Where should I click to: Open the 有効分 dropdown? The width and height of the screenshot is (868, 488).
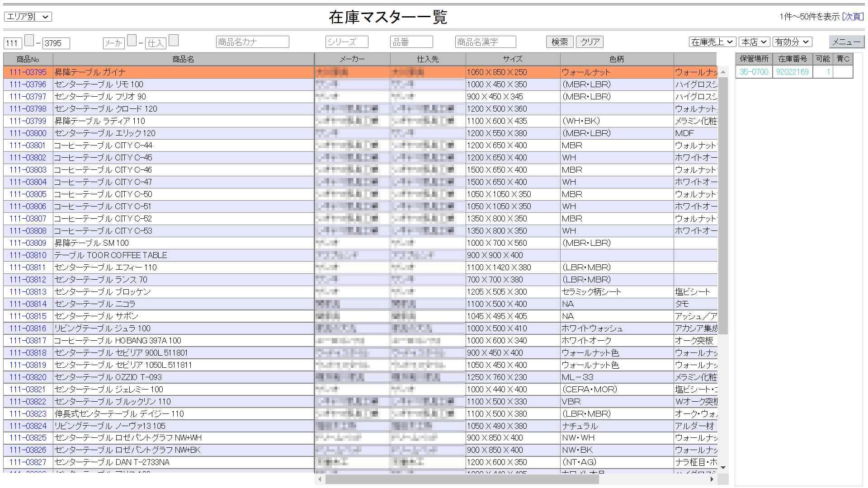pyautogui.click(x=792, y=42)
